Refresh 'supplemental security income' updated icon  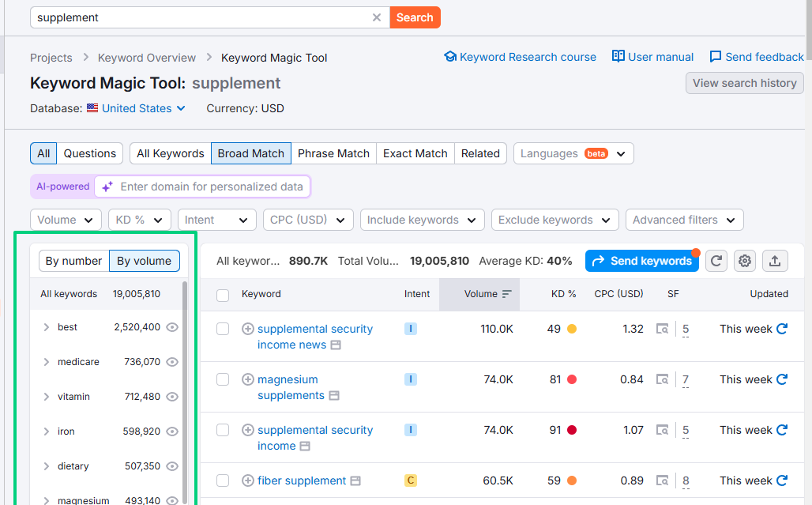[782, 430]
